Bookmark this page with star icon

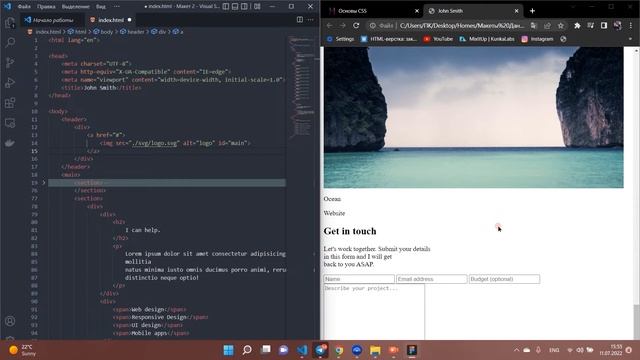tap(561, 25)
